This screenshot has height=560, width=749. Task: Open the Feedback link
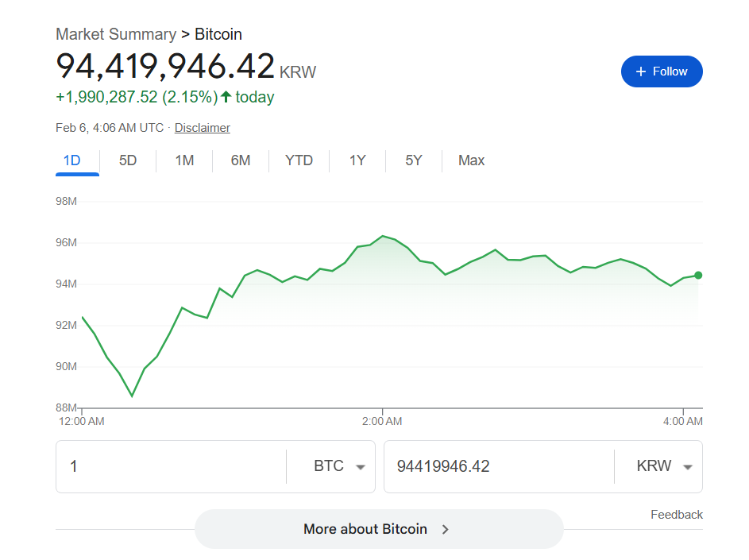click(x=677, y=515)
